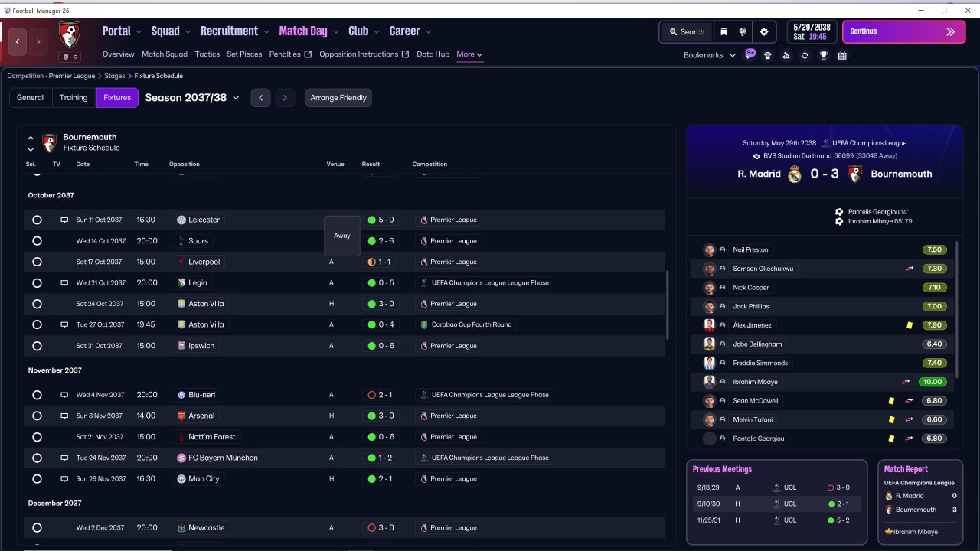Click the TV icon on the Legia fixture
The height and width of the screenshot is (551, 980).
(65, 282)
